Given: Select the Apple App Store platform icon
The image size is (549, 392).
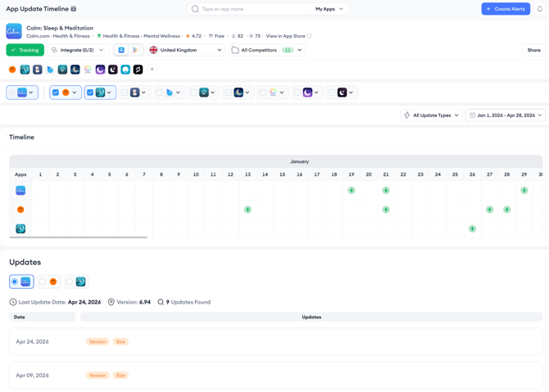Looking at the screenshot, I should (x=121, y=50).
